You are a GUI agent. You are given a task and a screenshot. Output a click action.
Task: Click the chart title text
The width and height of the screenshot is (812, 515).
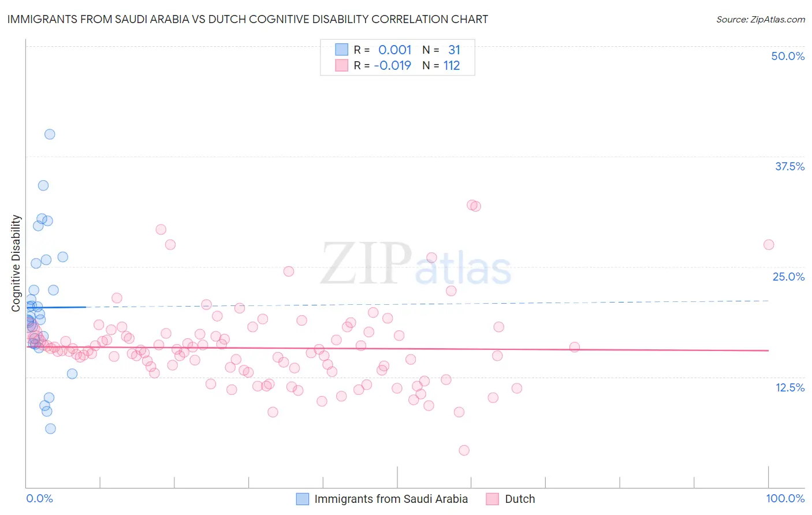[248, 19]
